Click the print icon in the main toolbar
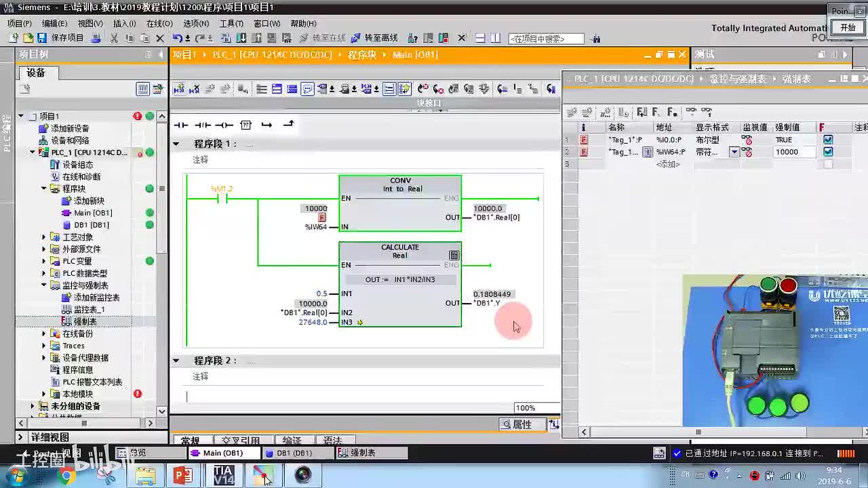This screenshot has height=488, width=868. point(96,38)
